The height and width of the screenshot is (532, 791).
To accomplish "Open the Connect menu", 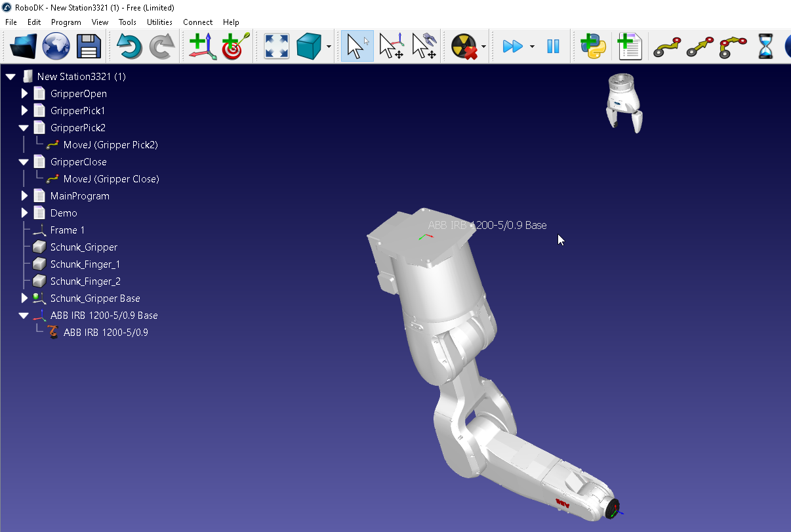I will (197, 22).
